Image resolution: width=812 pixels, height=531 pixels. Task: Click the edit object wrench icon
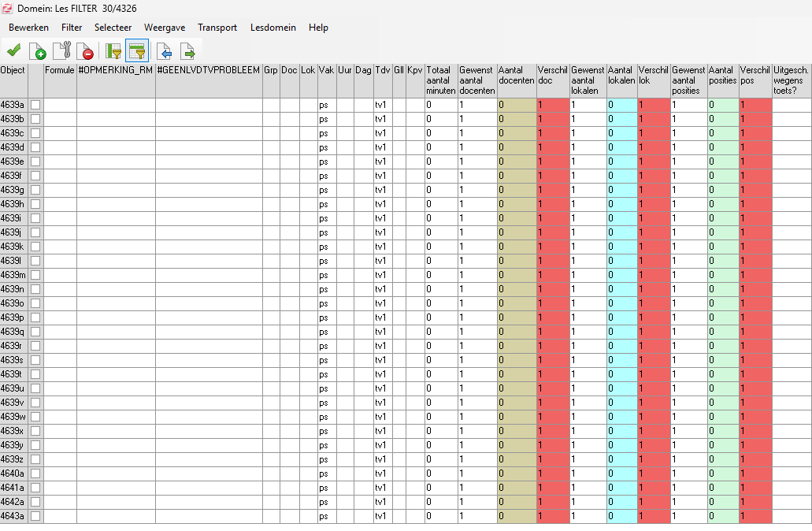(x=63, y=51)
